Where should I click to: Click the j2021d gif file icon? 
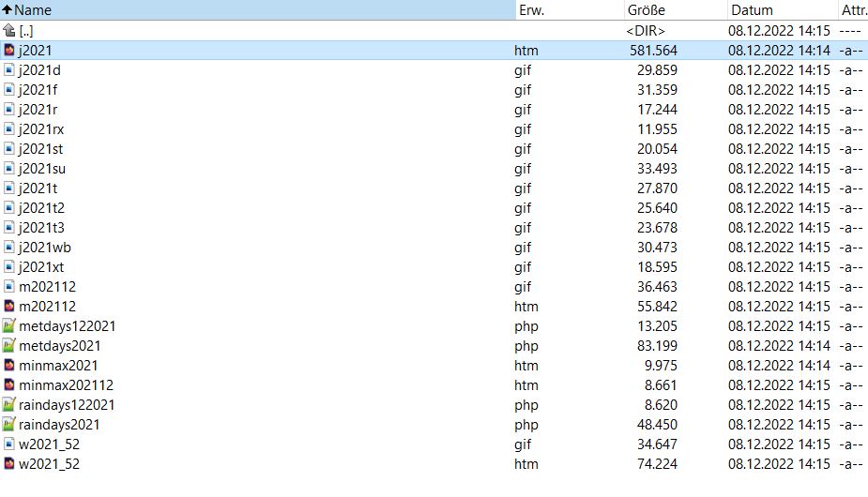[x=9, y=70]
